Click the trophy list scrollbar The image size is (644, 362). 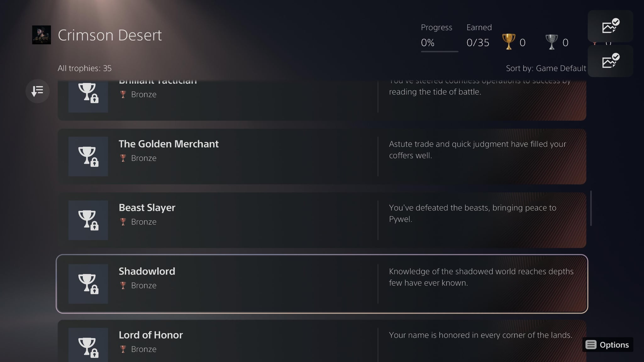(x=591, y=208)
